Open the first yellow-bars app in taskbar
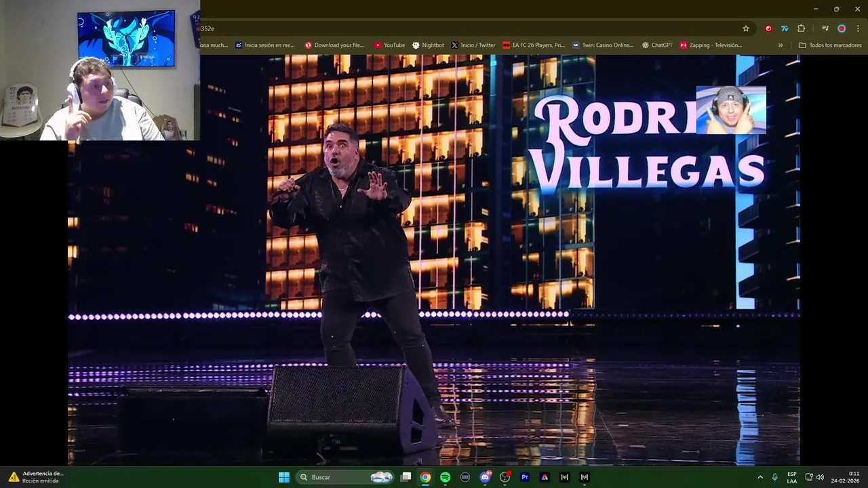Screen dimensions: 868x488 pos(564,477)
